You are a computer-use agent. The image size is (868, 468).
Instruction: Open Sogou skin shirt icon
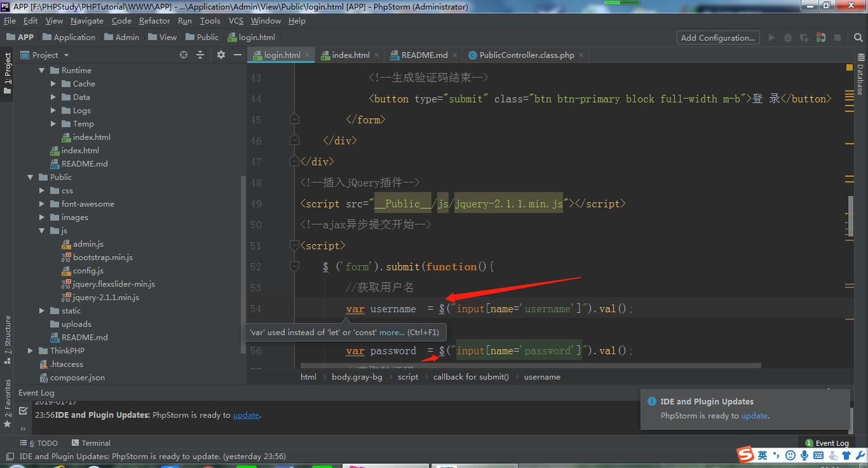pos(846,455)
